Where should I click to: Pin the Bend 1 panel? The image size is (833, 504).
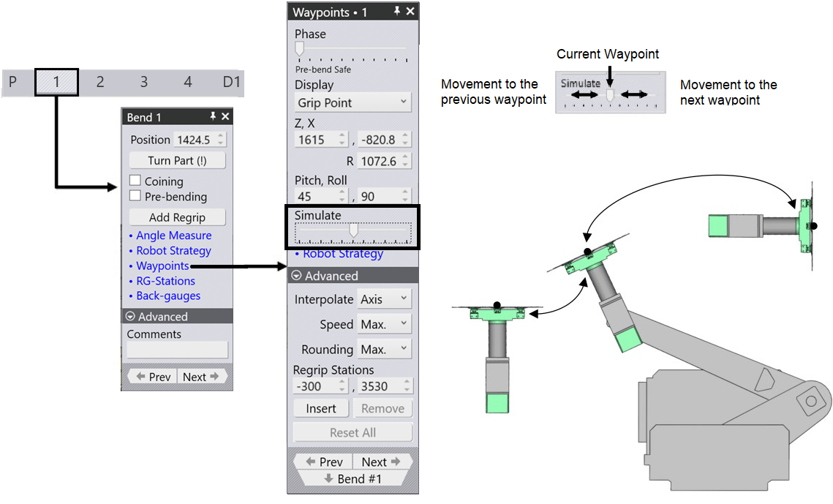click(213, 117)
